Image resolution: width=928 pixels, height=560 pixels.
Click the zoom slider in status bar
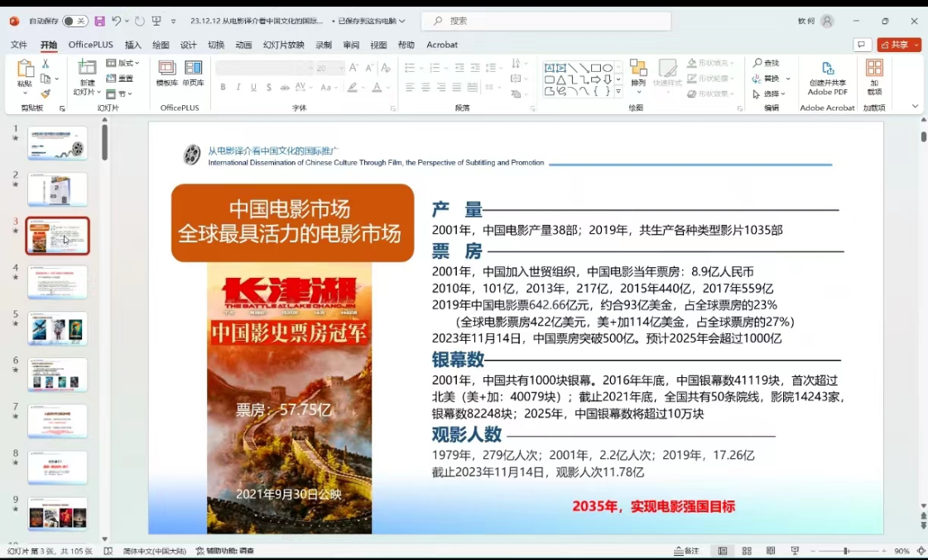[846, 551]
